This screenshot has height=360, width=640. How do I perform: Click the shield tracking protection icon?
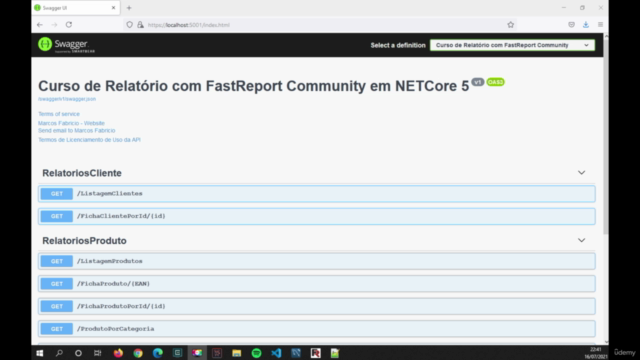click(129, 24)
